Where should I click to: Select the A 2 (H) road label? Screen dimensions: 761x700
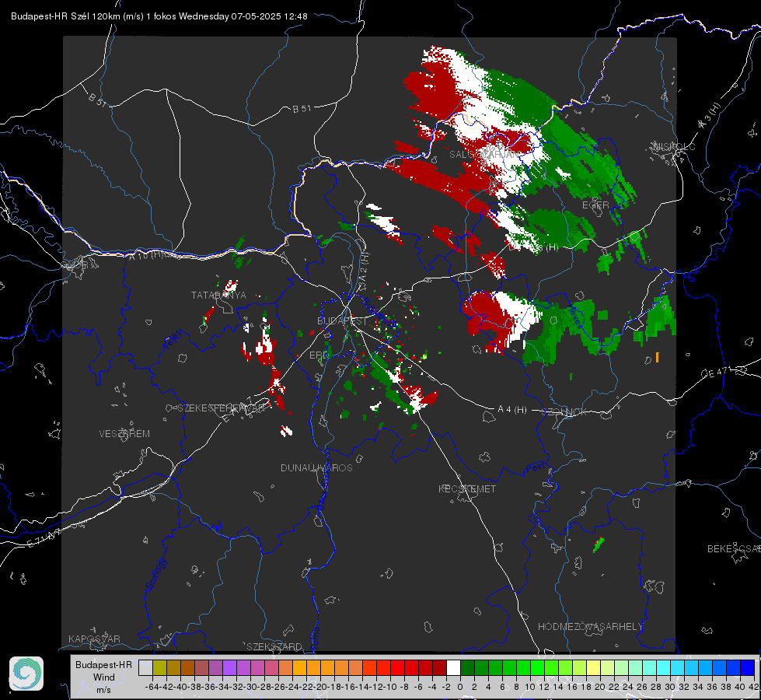coord(364,267)
